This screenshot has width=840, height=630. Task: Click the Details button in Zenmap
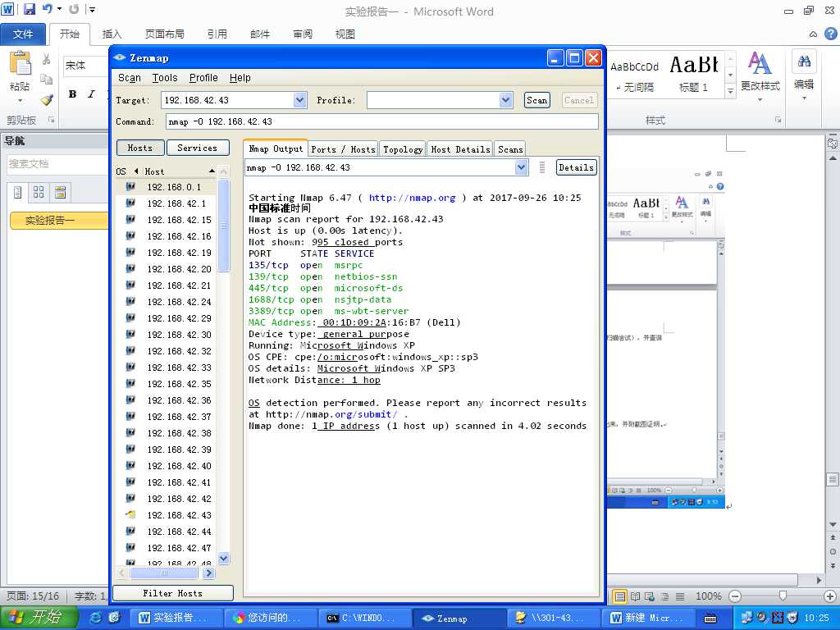[x=576, y=167]
